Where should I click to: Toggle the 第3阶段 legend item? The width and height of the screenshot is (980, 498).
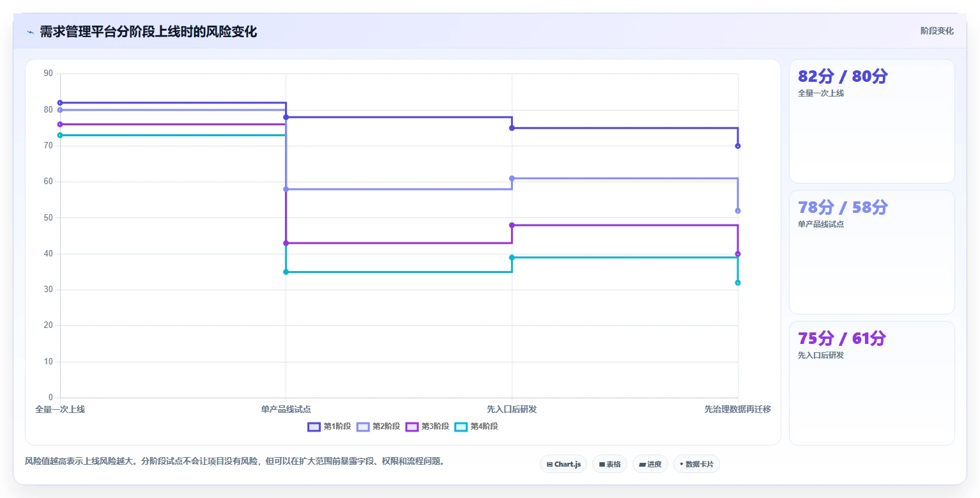[427, 426]
